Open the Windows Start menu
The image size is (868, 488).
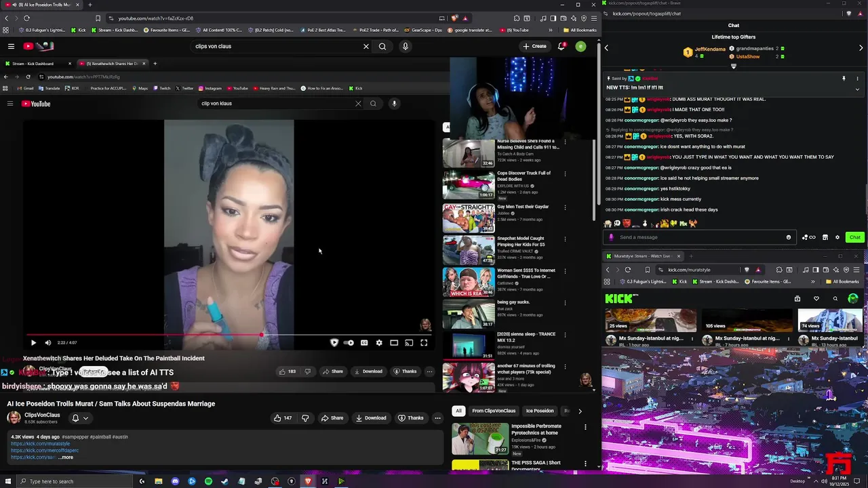7,481
